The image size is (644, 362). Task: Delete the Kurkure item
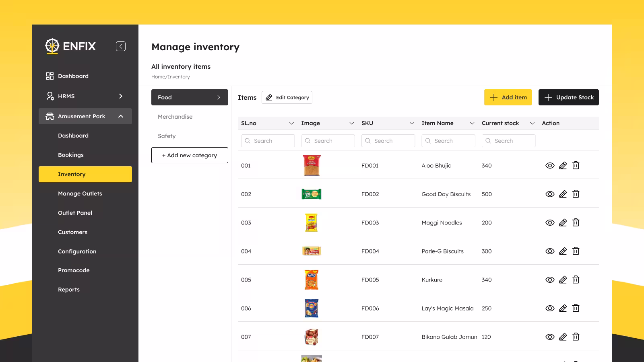point(576,280)
